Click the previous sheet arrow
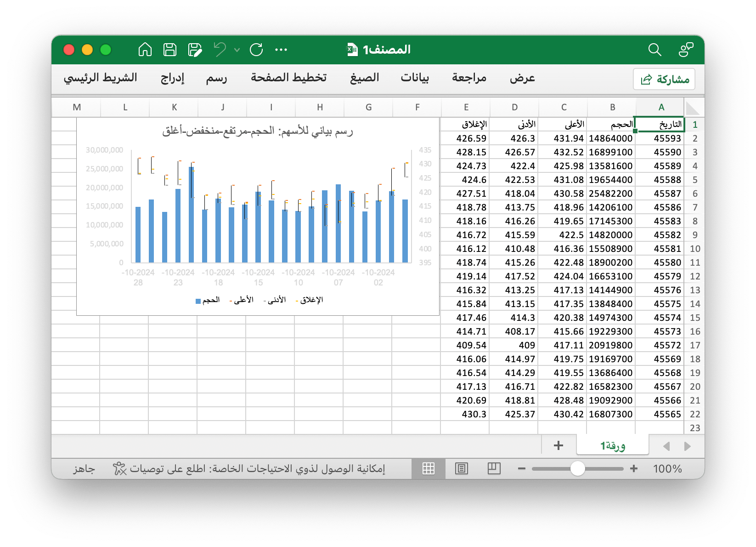The width and height of the screenshot is (756, 547). pos(666,446)
